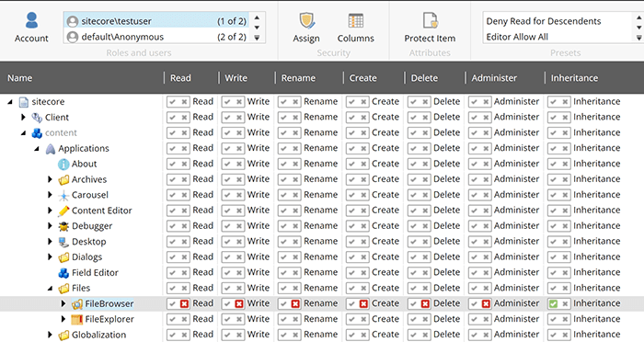This screenshot has width=644, height=342.
Task: Click the Write column header
Action: tap(236, 78)
